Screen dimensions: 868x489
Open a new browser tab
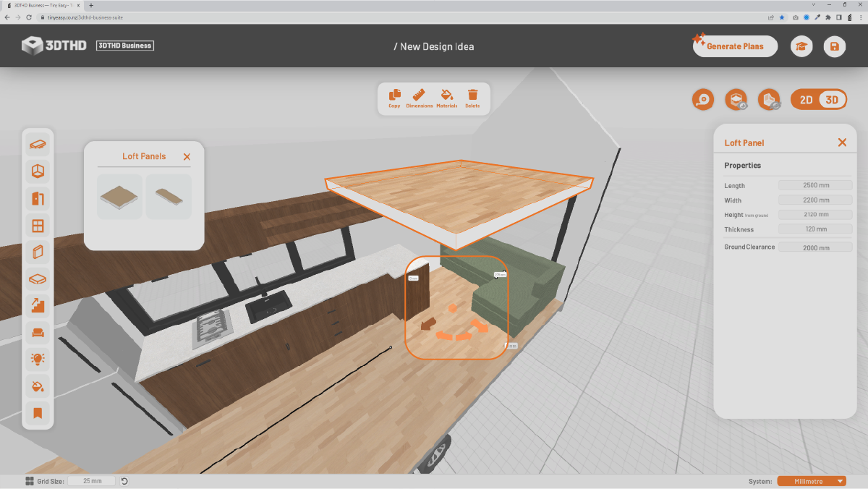[x=90, y=5]
